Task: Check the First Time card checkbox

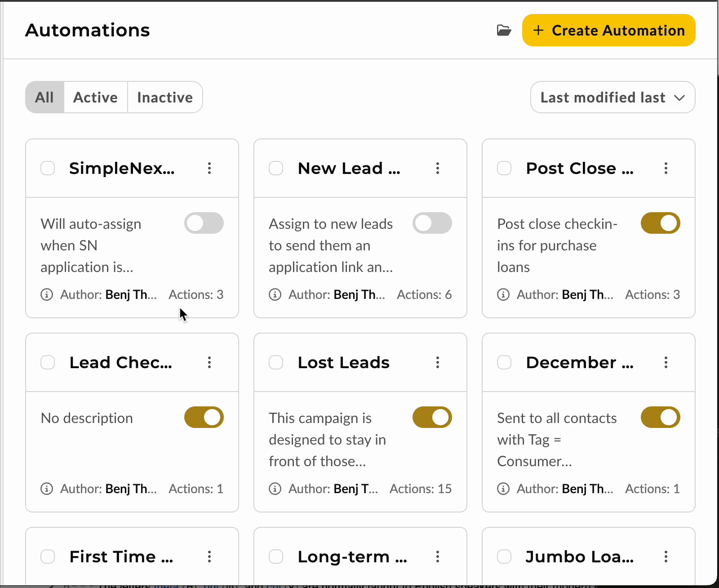Action: pyautogui.click(x=48, y=557)
